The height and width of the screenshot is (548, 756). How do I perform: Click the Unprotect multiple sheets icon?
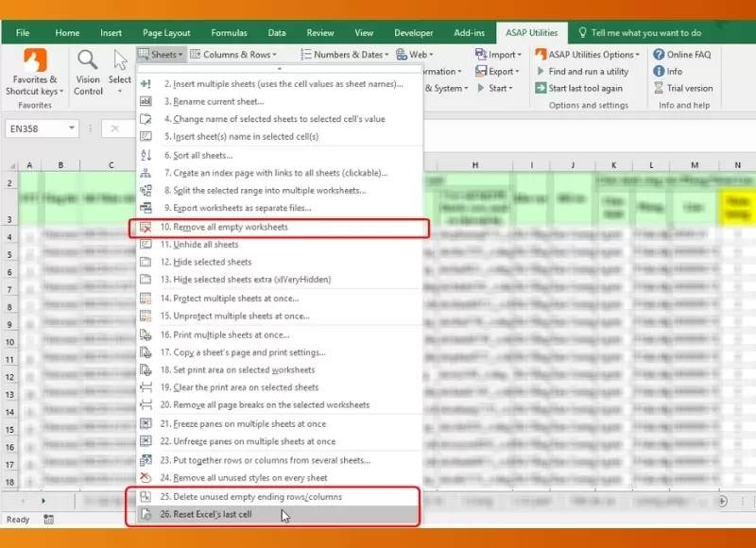point(146,316)
